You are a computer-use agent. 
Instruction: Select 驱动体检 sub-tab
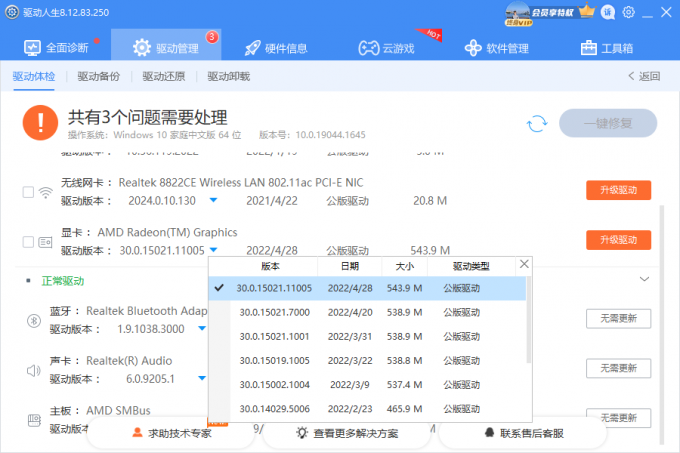click(34, 76)
